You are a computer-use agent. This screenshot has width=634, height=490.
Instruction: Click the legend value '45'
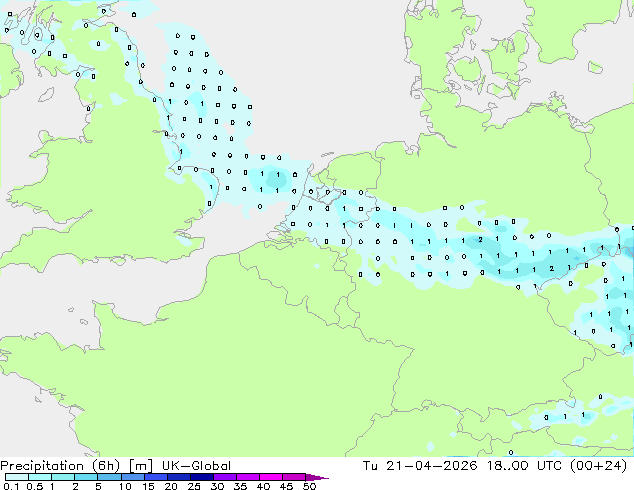pos(286,486)
